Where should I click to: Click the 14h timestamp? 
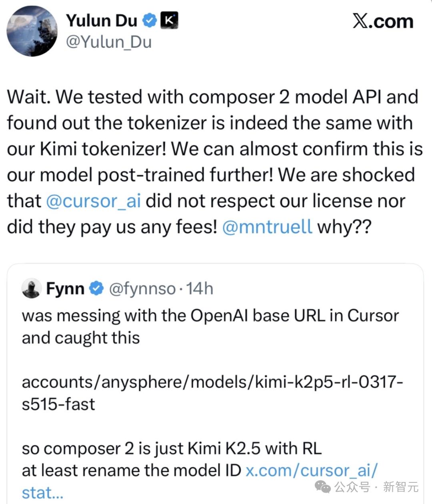200,288
